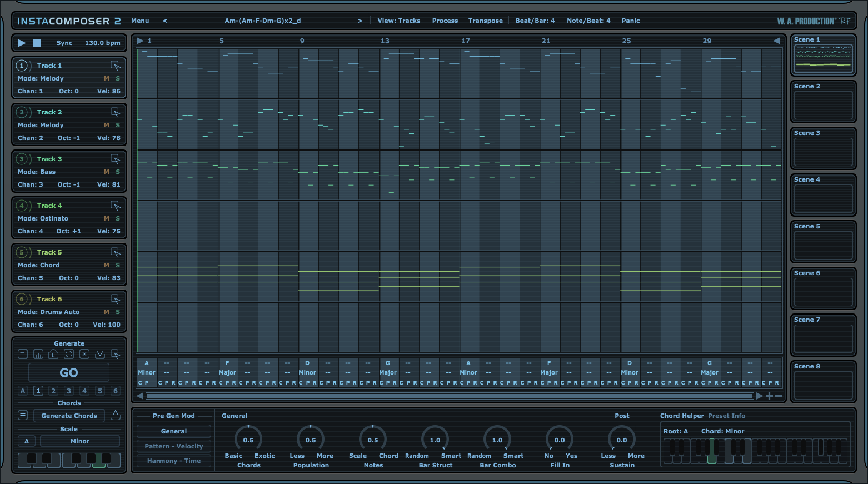Solo Track 3

[x=118, y=172]
